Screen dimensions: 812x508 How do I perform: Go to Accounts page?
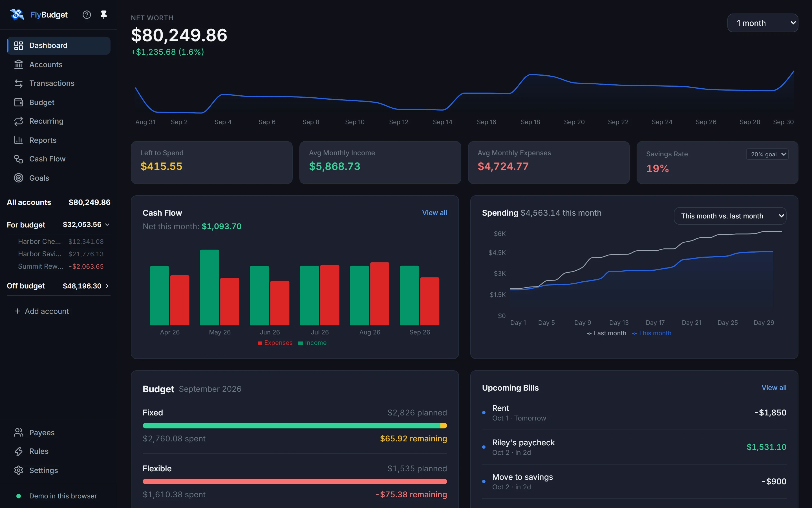59,65
